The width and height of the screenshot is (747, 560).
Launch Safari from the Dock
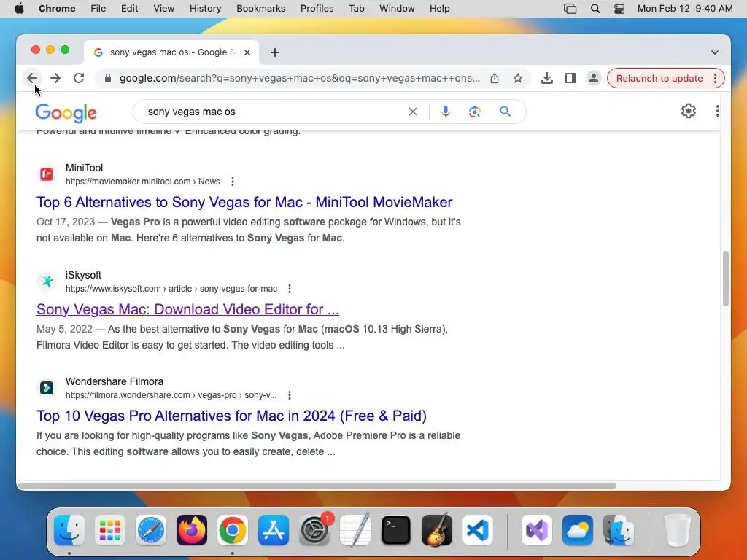tap(151, 530)
